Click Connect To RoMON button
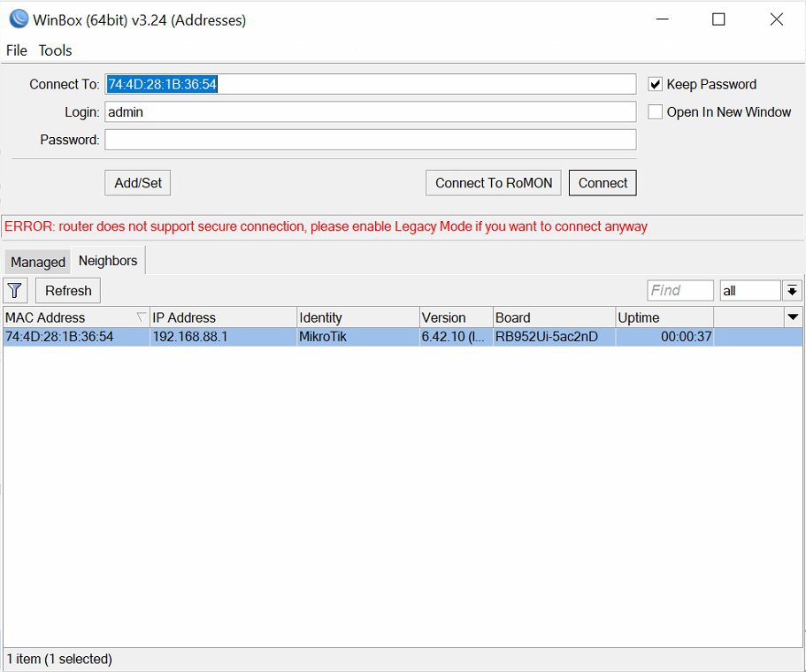Image resolution: width=806 pixels, height=672 pixels. click(x=494, y=183)
